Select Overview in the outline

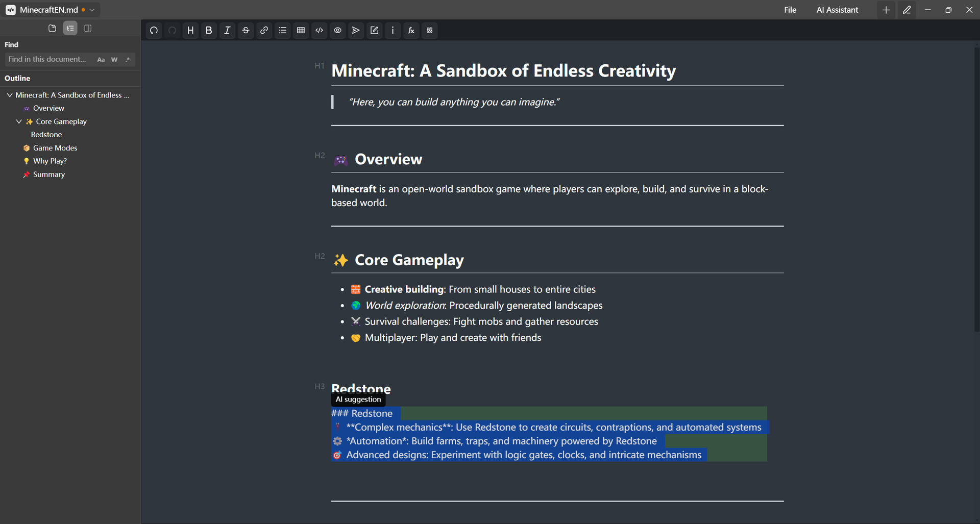(48, 108)
